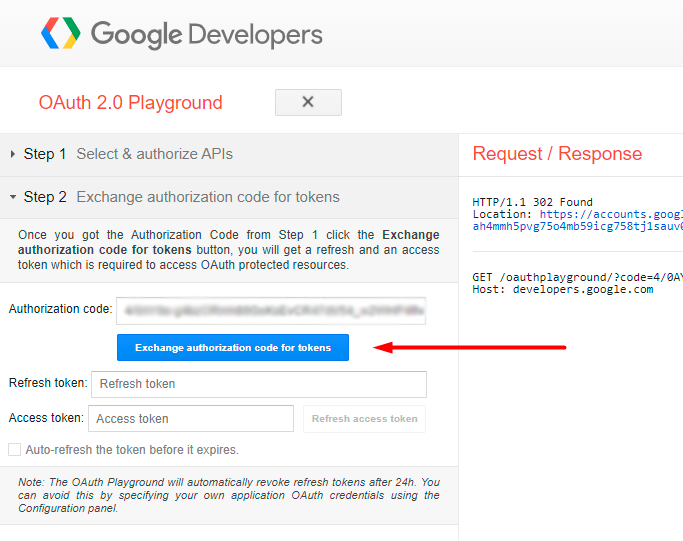Click the GET /oauthplayground request line
683x541 pixels.
(x=576, y=277)
